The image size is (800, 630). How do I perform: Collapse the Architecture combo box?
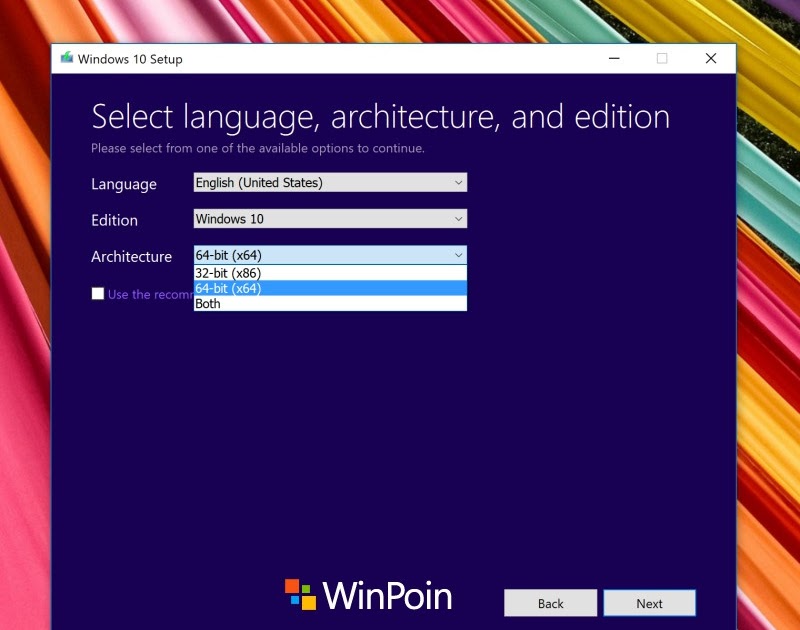click(330, 255)
